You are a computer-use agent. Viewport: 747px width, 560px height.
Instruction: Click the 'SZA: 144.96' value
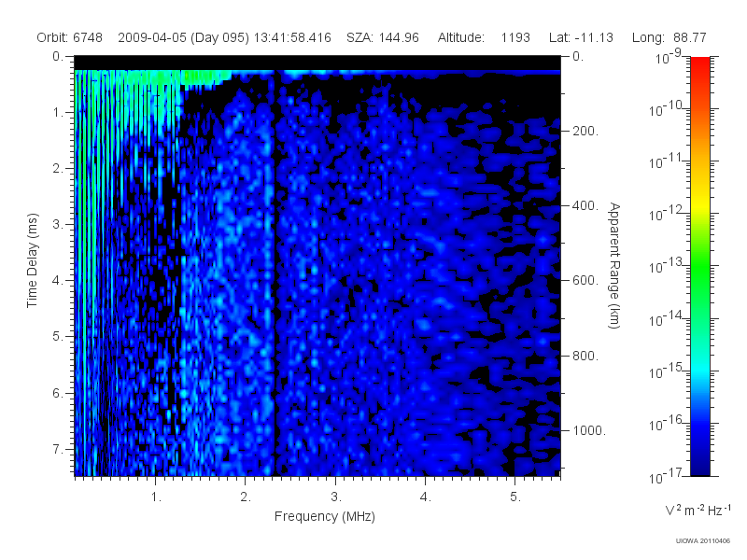383,37
